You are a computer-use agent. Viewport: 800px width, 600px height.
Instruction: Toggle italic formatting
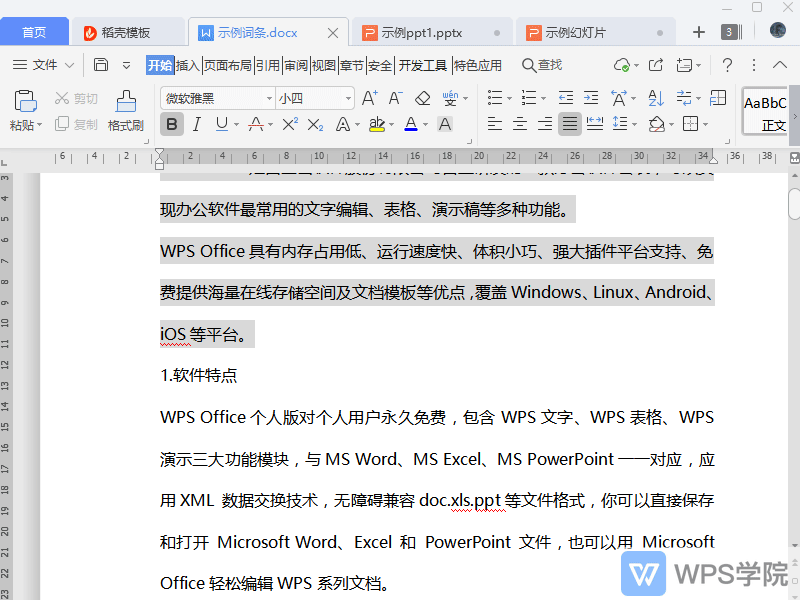(197, 125)
